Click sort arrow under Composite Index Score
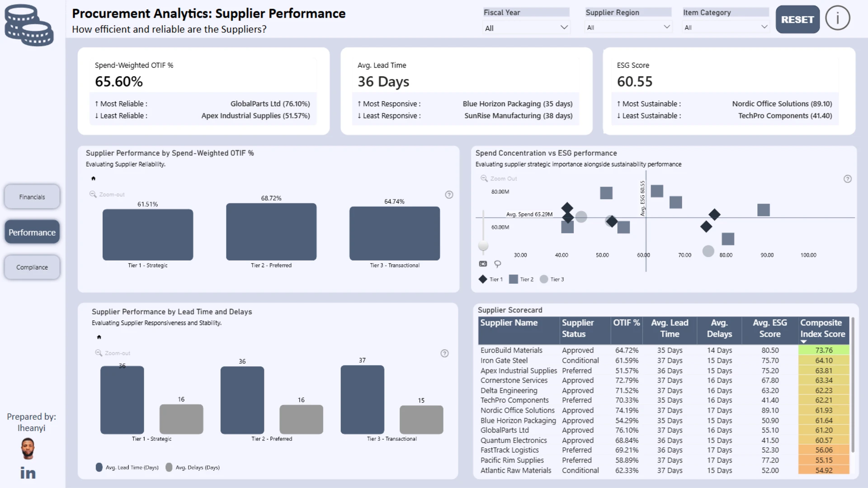The height and width of the screenshot is (488, 868). 803,342
